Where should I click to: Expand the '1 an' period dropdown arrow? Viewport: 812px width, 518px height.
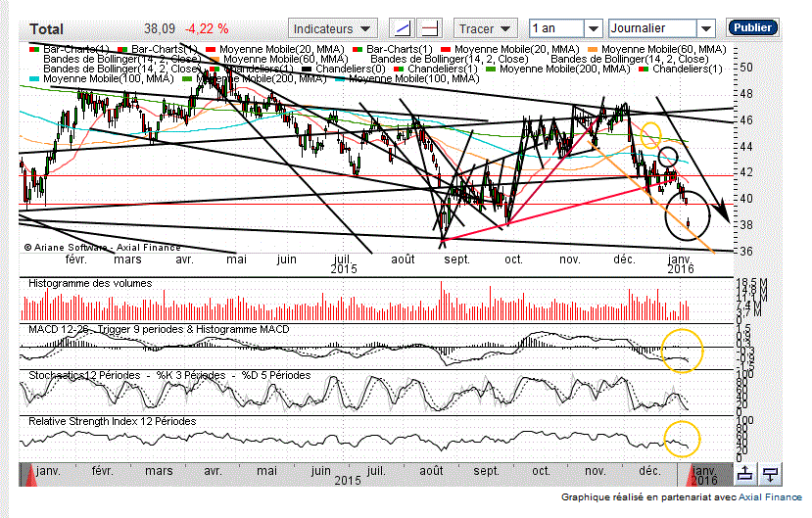coord(594,28)
